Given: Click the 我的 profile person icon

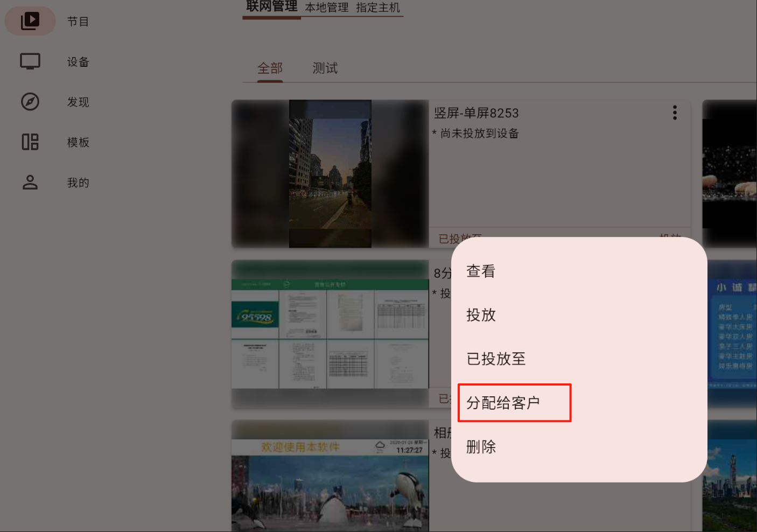Looking at the screenshot, I should (x=30, y=183).
